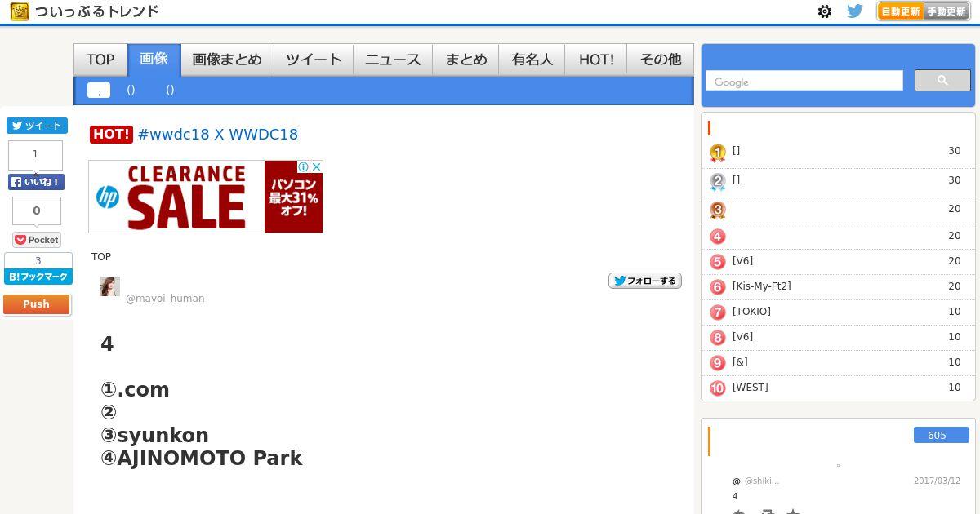This screenshot has height=514, width=980.
Task: Open the まとめ tab
Action: click(x=465, y=60)
